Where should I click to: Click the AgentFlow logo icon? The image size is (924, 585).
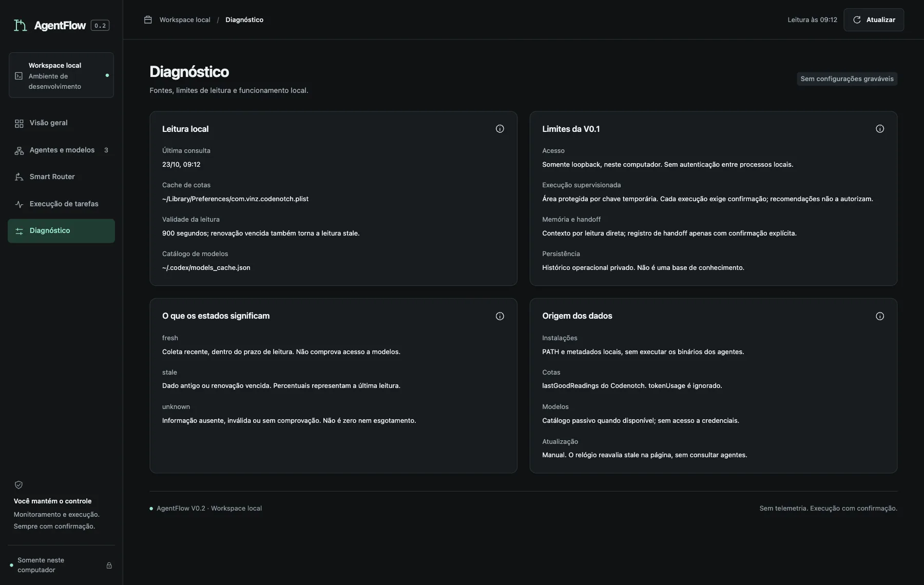point(20,25)
